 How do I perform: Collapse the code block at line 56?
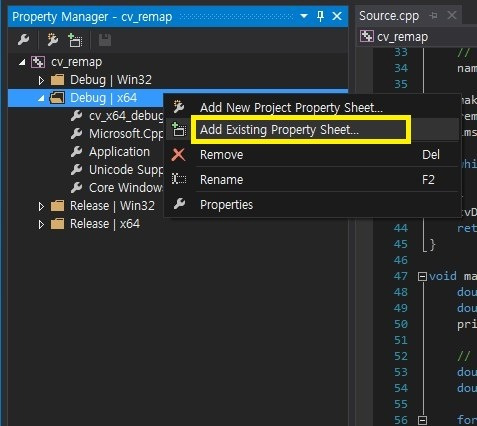[x=422, y=420]
